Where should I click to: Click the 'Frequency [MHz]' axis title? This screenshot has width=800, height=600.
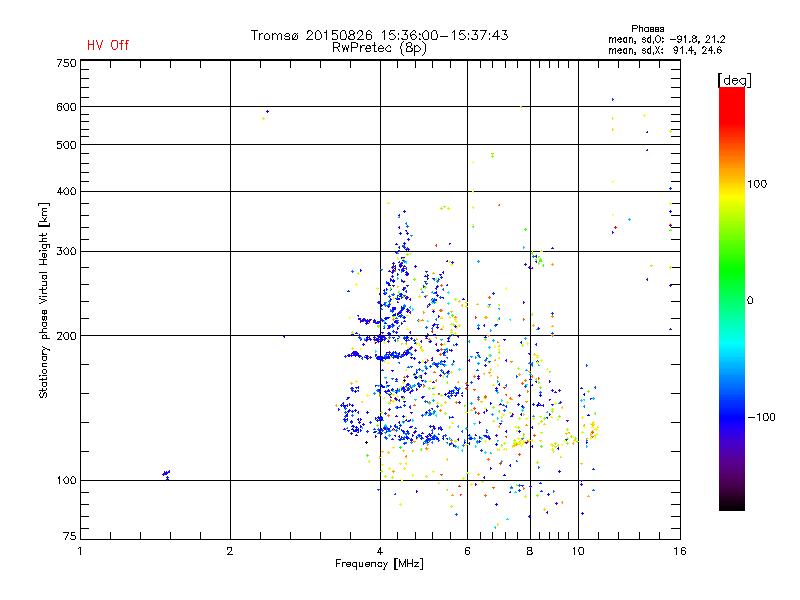coord(379,564)
